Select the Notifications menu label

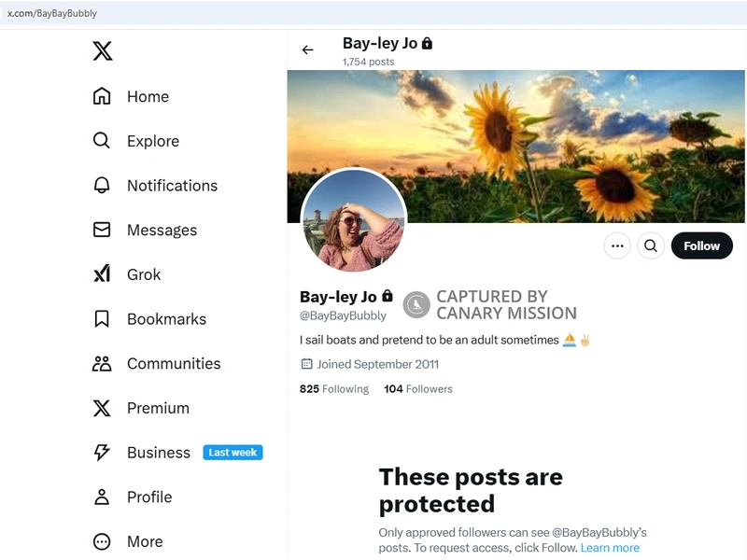(x=173, y=185)
